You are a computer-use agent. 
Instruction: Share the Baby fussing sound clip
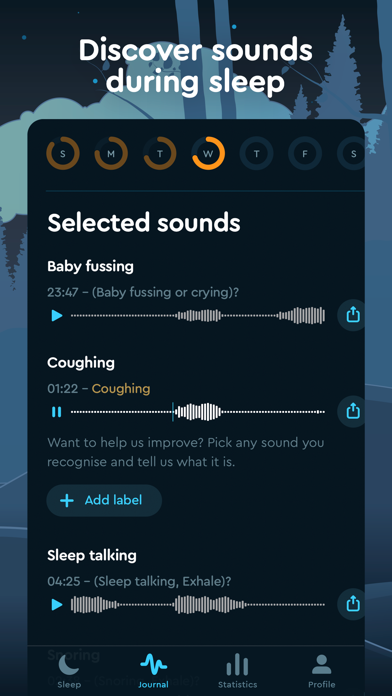352,315
